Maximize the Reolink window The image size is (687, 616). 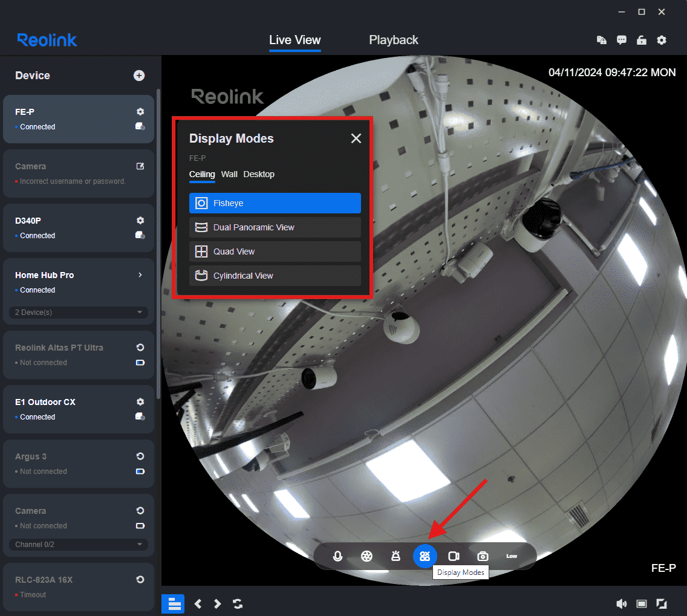(642, 12)
